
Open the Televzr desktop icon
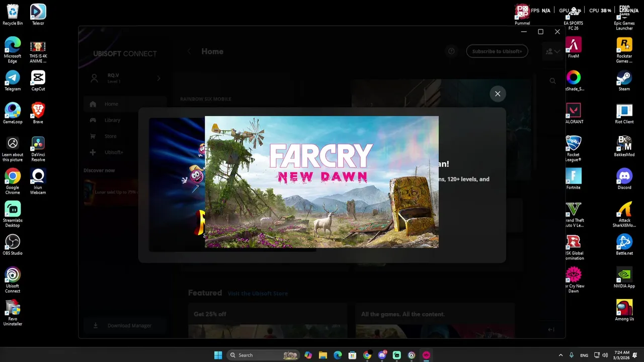(x=38, y=15)
